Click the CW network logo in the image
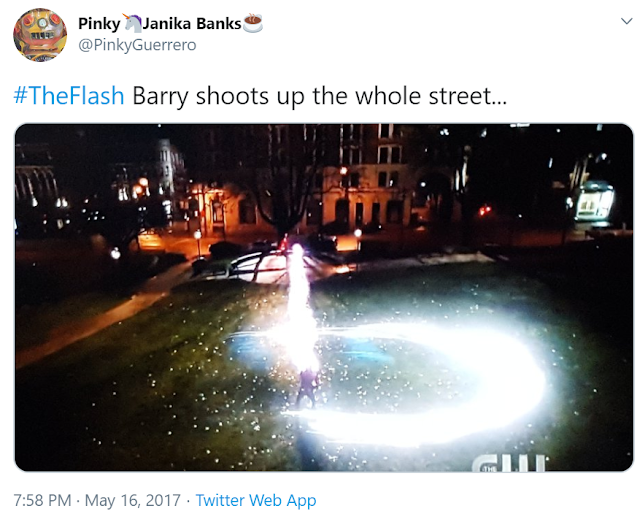This screenshot has width=640, height=514. (509, 463)
